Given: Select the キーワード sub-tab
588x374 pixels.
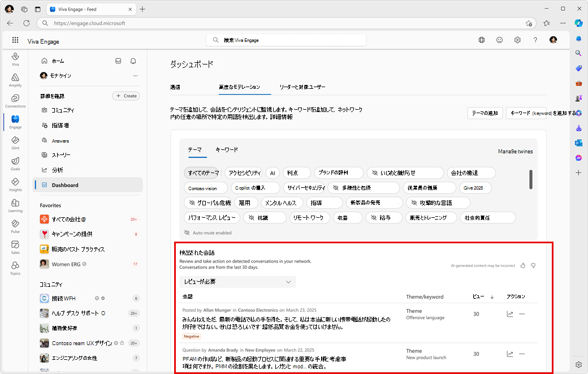Looking at the screenshot, I should click(227, 150).
